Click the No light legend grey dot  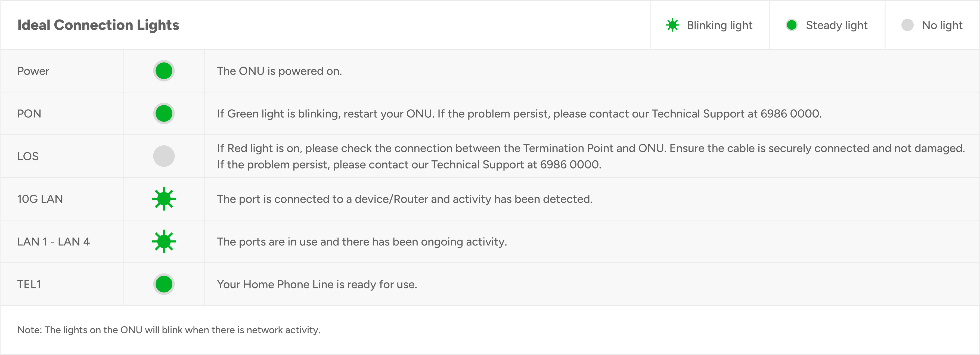[907, 25]
